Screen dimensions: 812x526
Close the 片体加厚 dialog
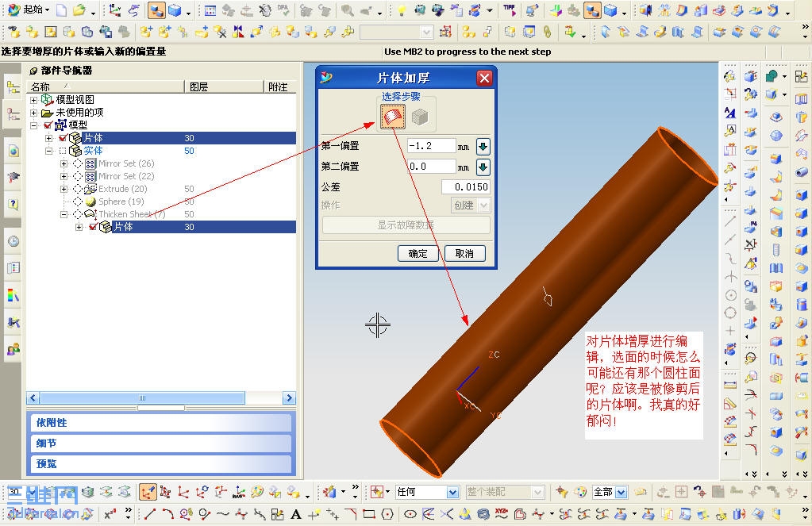[484, 79]
